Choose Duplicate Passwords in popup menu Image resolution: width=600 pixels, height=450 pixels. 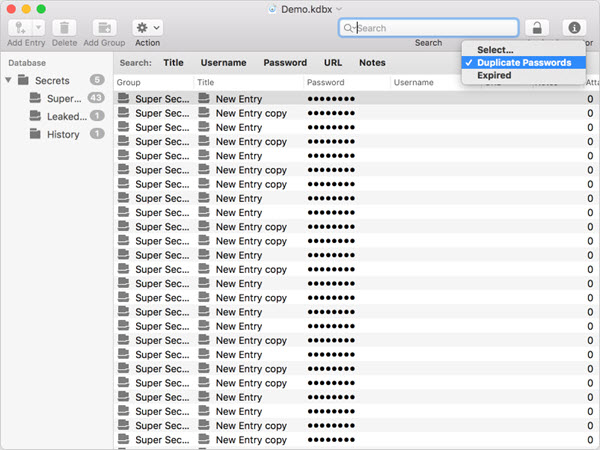click(524, 62)
